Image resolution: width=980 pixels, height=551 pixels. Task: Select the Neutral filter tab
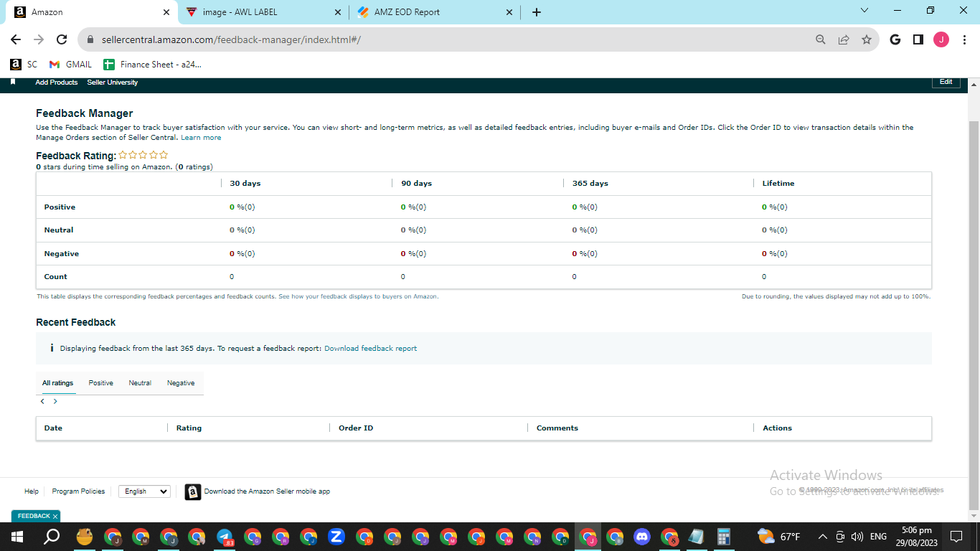[140, 383]
